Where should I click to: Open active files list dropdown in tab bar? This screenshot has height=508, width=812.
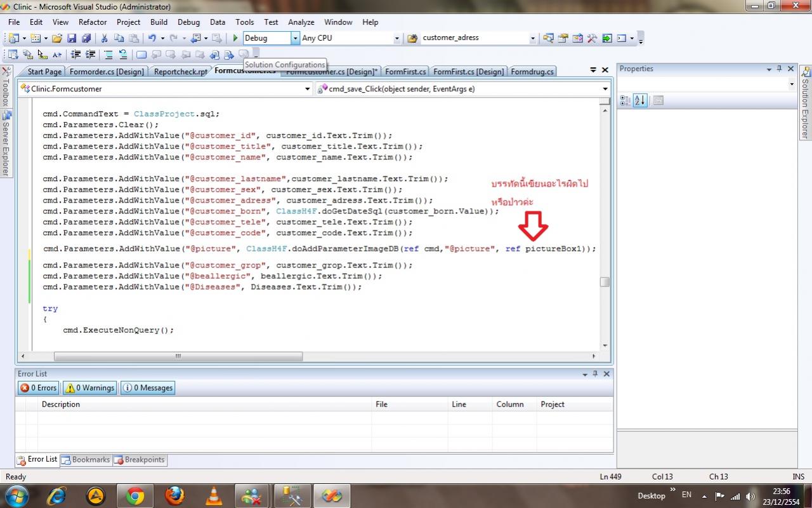tap(594, 70)
